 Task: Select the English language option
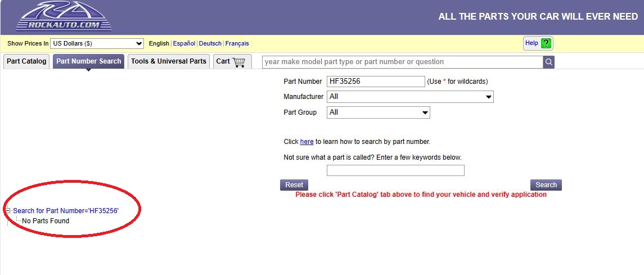coord(159,43)
